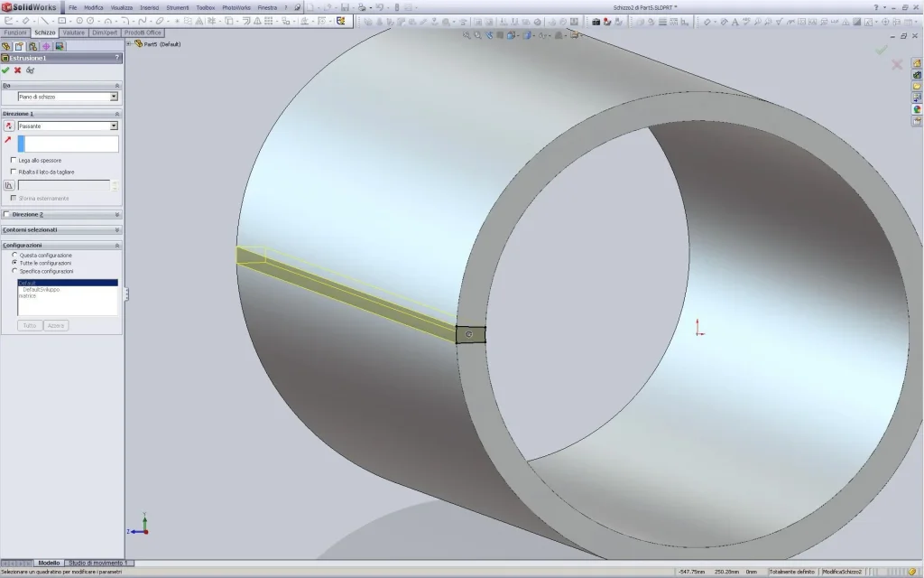This screenshot has height=578, width=924.
Task: Enable the Direzione 2 checkbox
Action: [6, 214]
